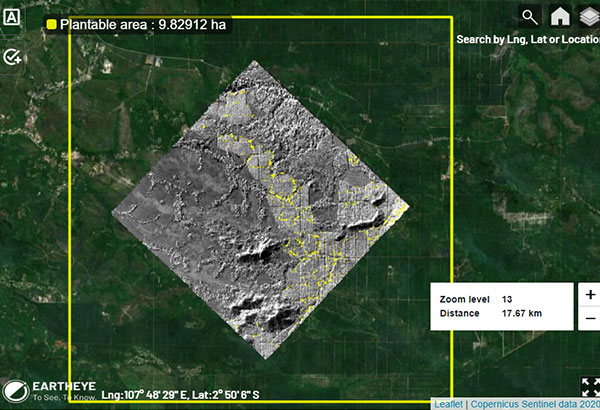
Task: Enter fullscreen with the expand arrows icon
Action: coord(589,387)
